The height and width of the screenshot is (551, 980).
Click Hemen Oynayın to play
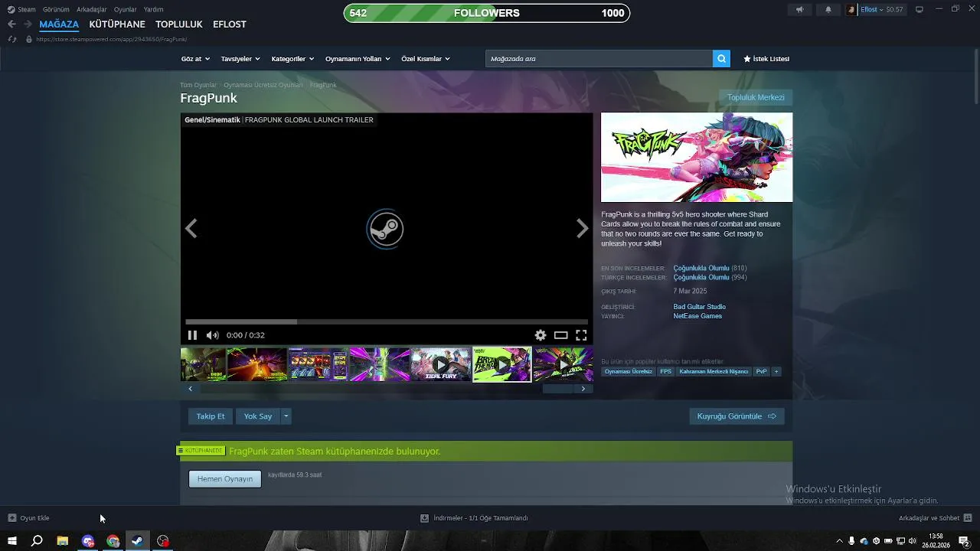click(225, 479)
